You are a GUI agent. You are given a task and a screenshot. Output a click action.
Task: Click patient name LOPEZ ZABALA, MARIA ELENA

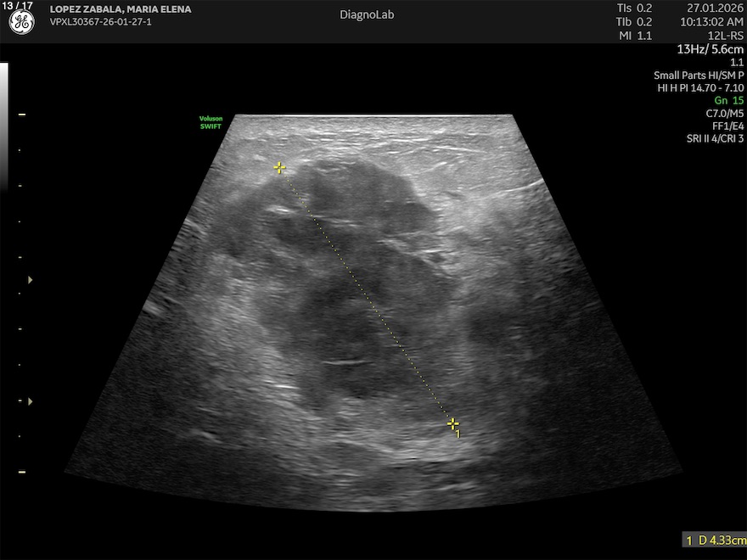[121, 9]
